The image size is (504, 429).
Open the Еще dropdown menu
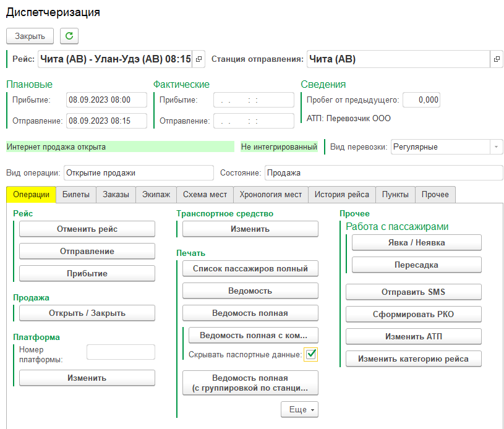299,409
